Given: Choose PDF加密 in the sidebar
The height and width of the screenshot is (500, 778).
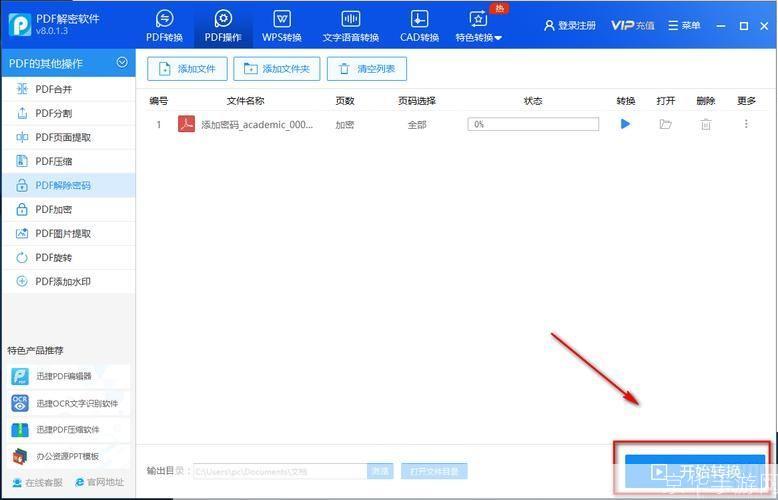Looking at the screenshot, I should 68,209.
